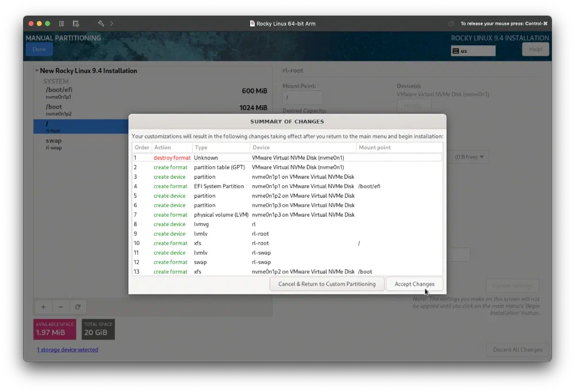Click the Mount Point input field
The height and width of the screenshot is (392, 575).
click(302, 98)
